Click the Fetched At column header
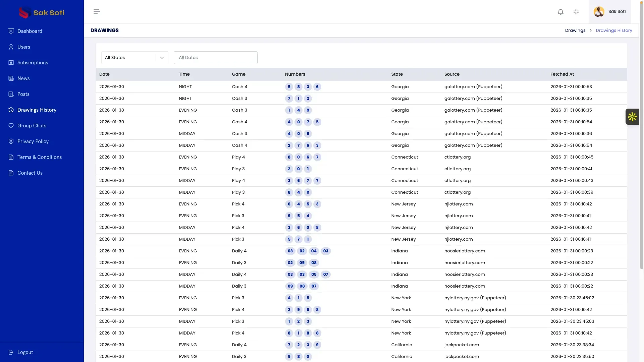The height and width of the screenshot is (362, 644). point(562,74)
